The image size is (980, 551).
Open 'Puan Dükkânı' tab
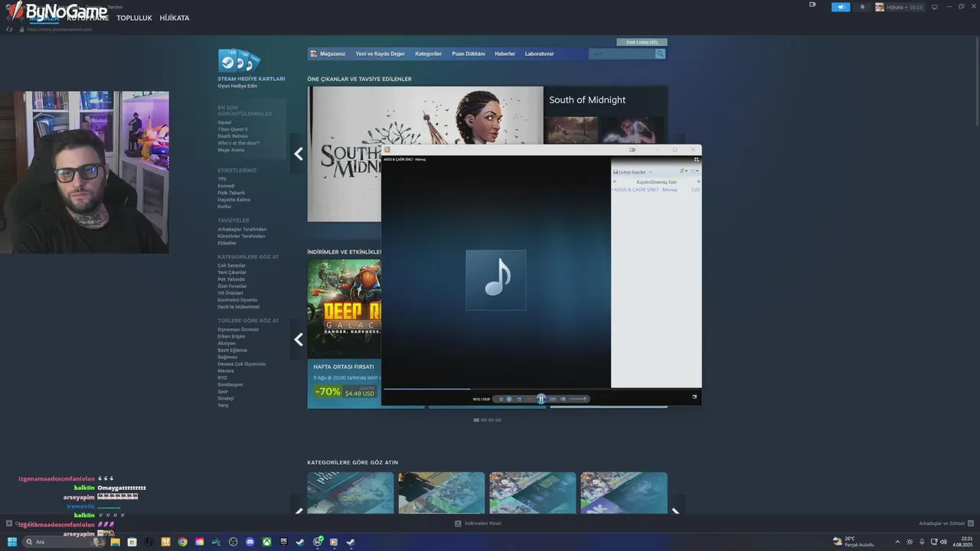469,54
